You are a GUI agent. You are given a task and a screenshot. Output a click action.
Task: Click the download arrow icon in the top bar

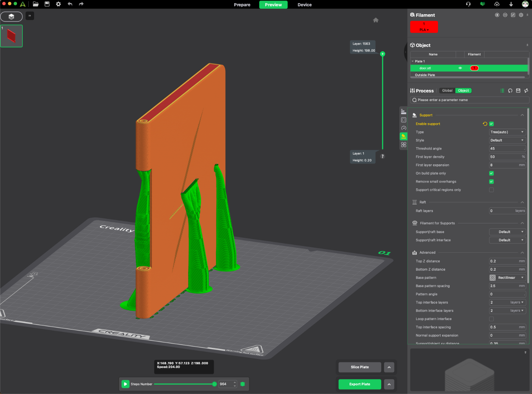click(x=511, y=4)
